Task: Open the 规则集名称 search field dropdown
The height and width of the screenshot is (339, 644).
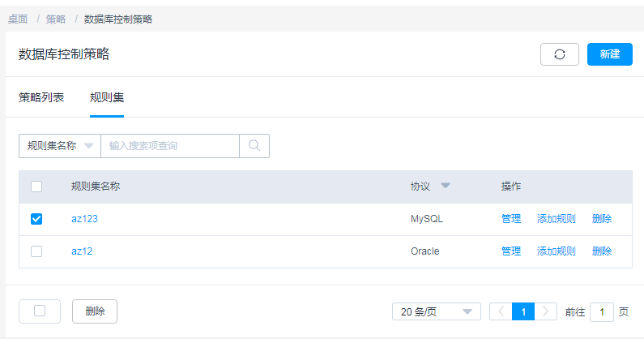Action: coord(59,146)
